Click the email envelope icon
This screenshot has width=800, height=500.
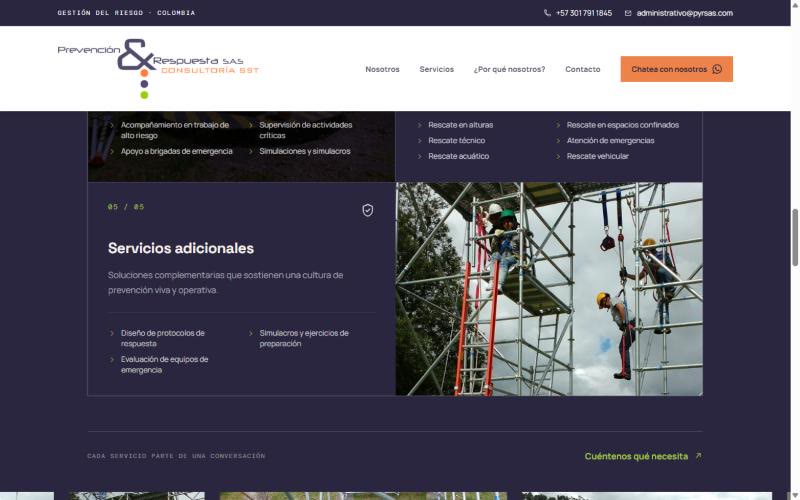tap(628, 13)
